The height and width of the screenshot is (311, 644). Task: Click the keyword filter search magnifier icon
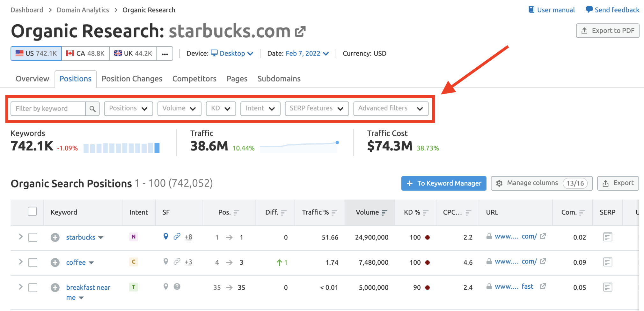pyautogui.click(x=92, y=109)
